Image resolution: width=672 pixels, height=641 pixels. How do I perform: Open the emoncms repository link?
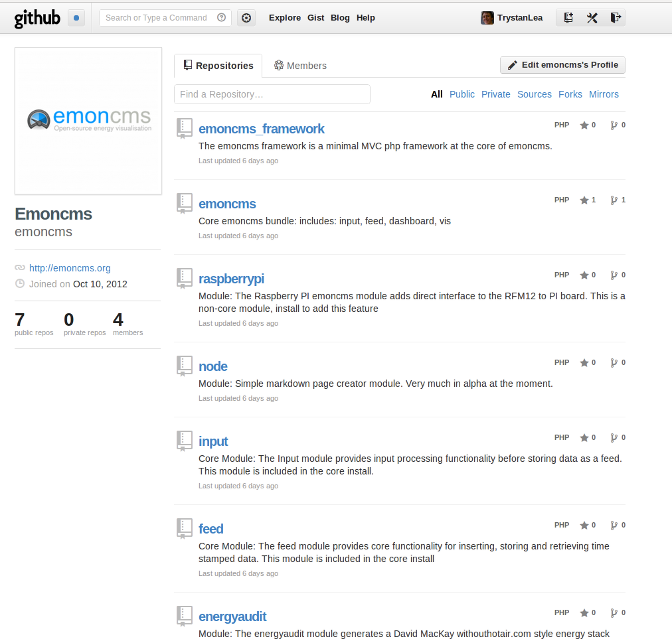click(x=227, y=204)
